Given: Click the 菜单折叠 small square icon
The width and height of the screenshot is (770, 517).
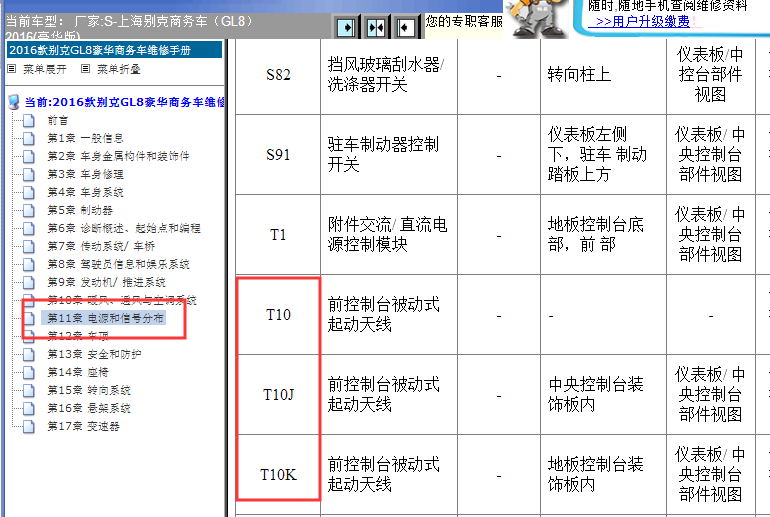Looking at the screenshot, I should click(x=85, y=69).
